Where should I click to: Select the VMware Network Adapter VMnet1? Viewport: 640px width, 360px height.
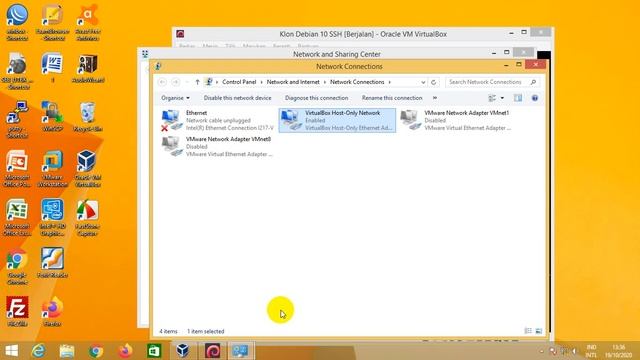[456, 120]
